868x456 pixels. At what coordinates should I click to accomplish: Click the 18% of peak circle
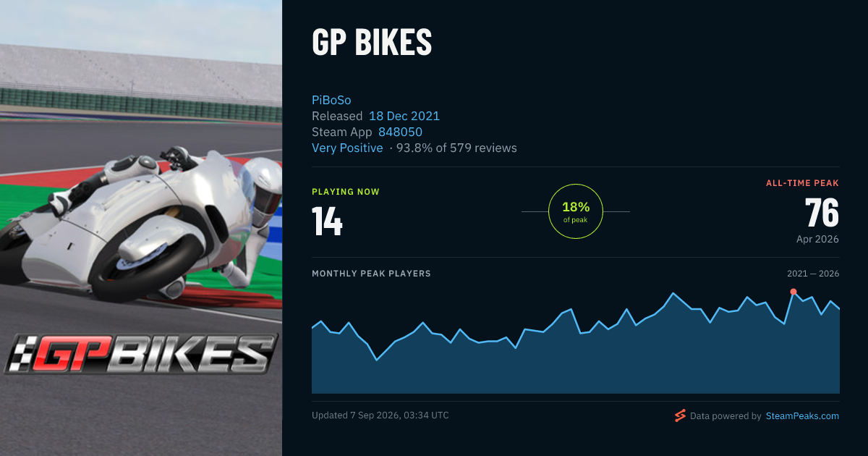[576, 211]
